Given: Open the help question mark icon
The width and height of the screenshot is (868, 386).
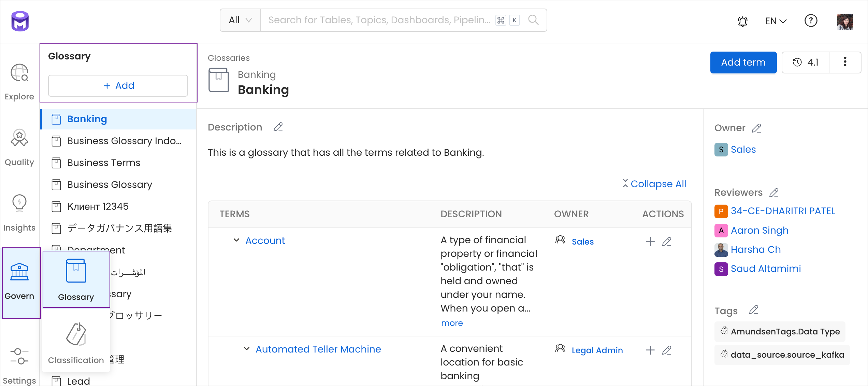Looking at the screenshot, I should point(811,21).
